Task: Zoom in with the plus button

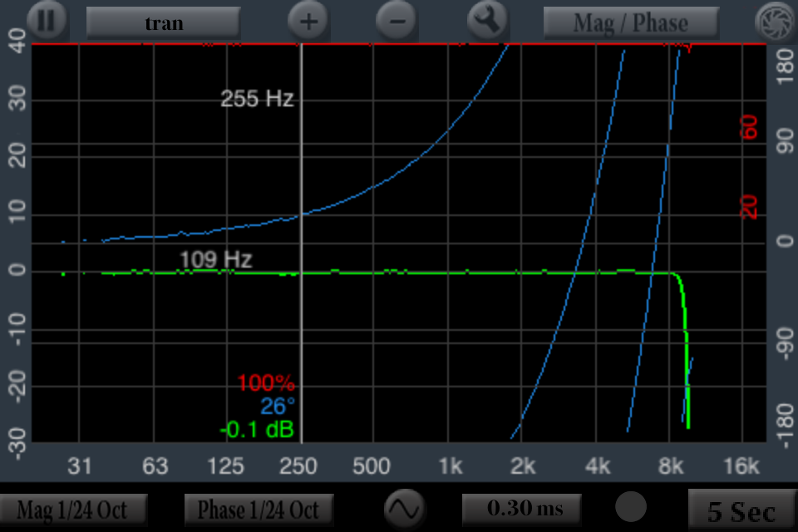Action: coord(308,22)
